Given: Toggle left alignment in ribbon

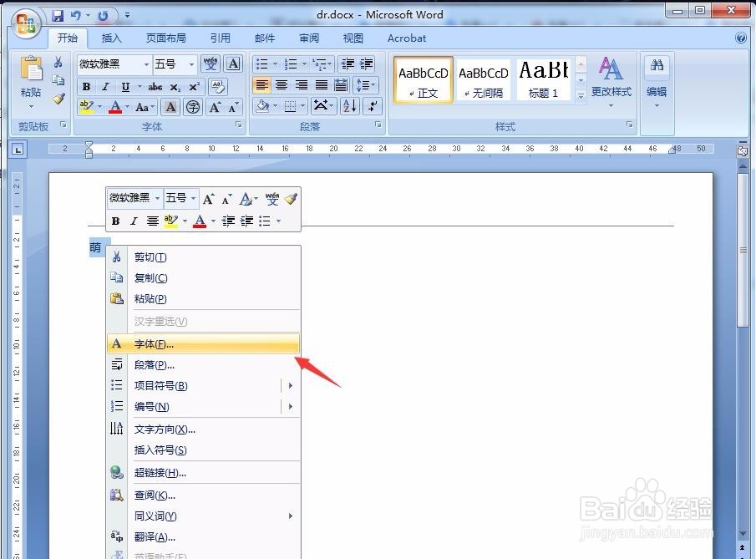Looking at the screenshot, I should click(x=262, y=85).
